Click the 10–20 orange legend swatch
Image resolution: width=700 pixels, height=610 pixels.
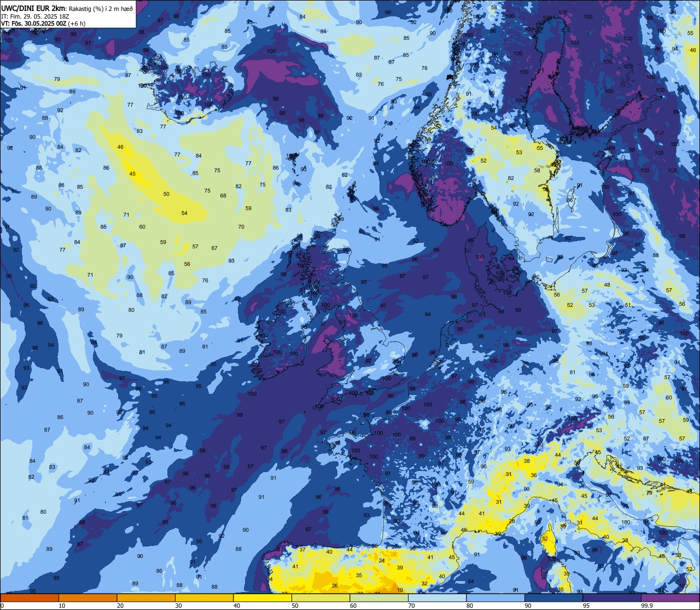(x=87, y=597)
